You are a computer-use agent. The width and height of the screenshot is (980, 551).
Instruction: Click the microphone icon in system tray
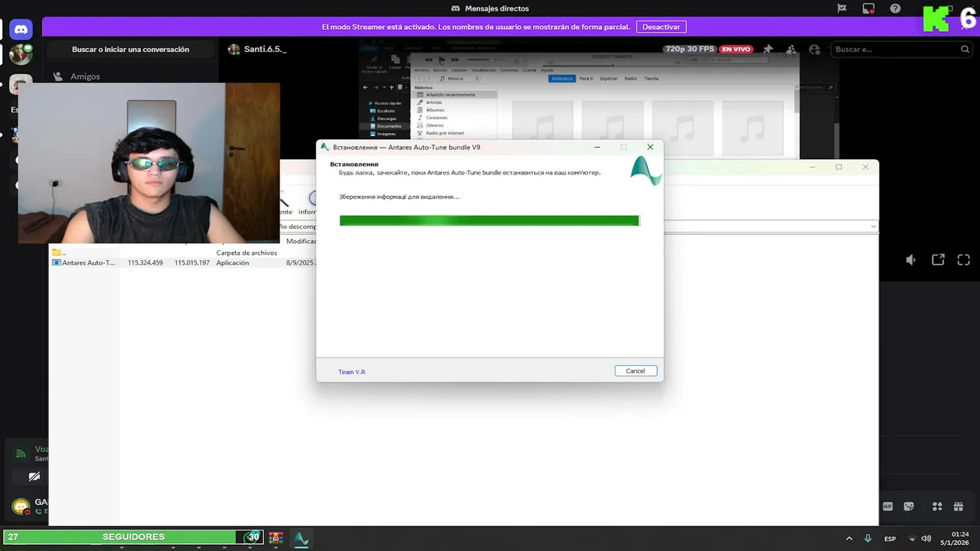tap(867, 539)
